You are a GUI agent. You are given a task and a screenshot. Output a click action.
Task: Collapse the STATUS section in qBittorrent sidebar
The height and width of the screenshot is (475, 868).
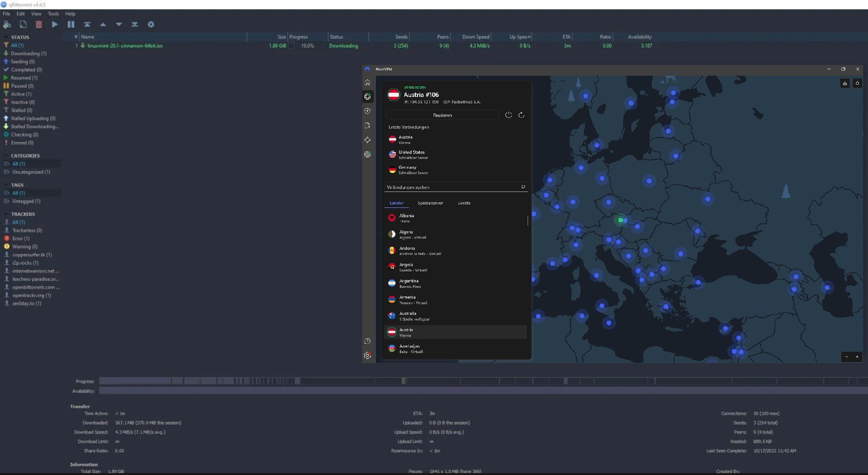6,37
